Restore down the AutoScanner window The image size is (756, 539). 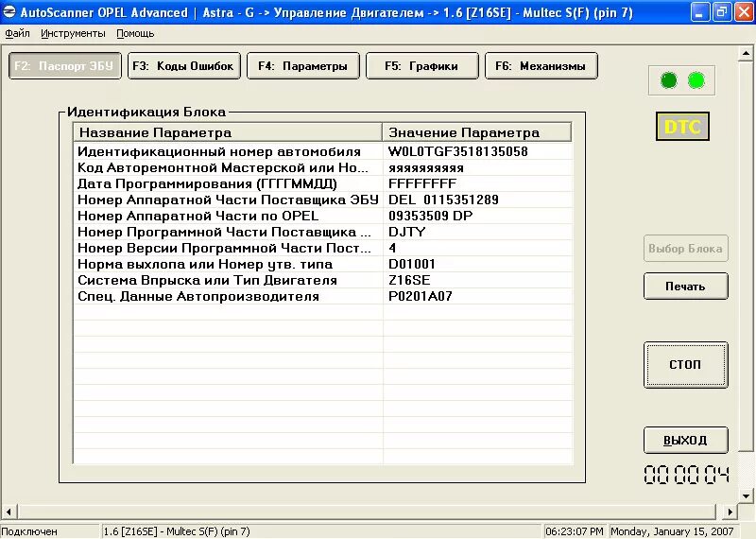pos(721,12)
